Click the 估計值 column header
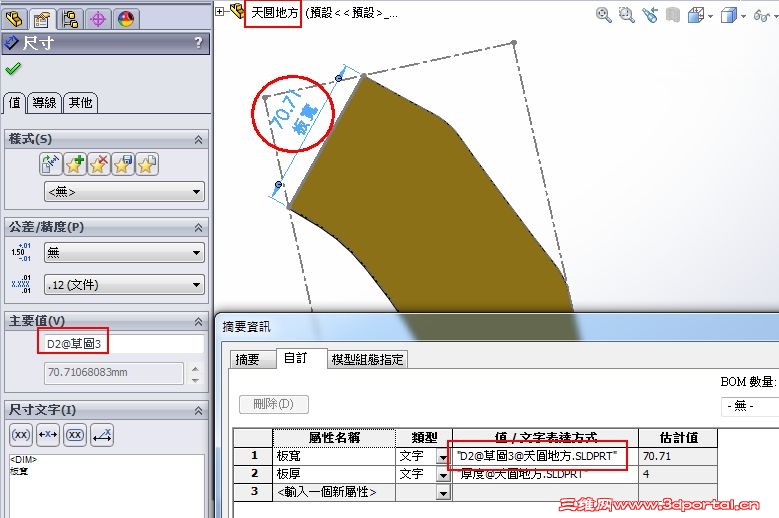Image resolution: width=779 pixels, height=518 pixels. [x=678, y=438]
